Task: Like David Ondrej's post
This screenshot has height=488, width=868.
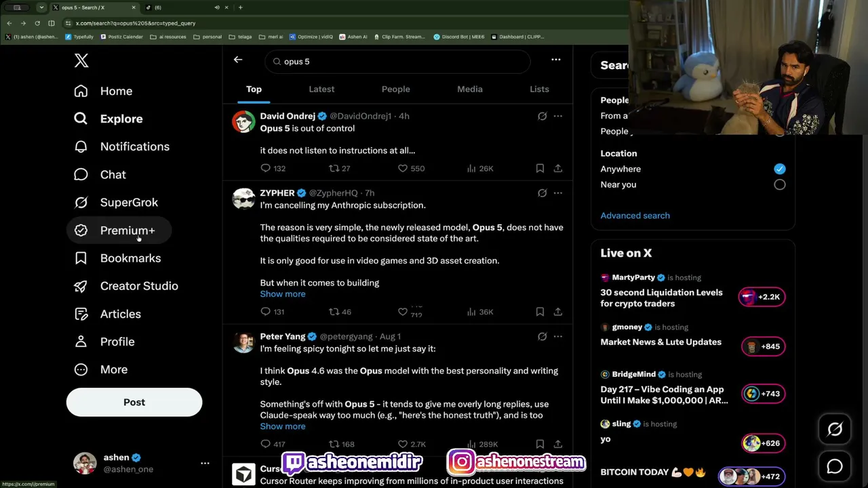Action: [411, 168]
